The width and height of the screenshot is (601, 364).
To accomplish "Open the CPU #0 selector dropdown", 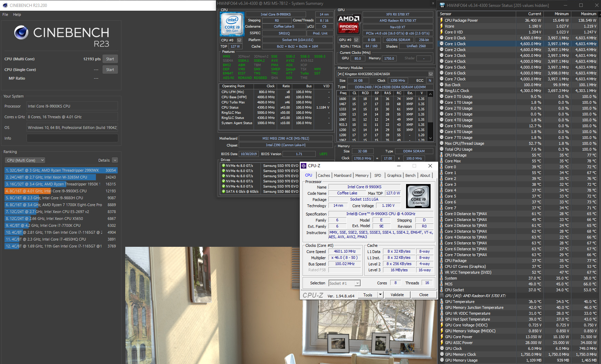I will 239,40.
